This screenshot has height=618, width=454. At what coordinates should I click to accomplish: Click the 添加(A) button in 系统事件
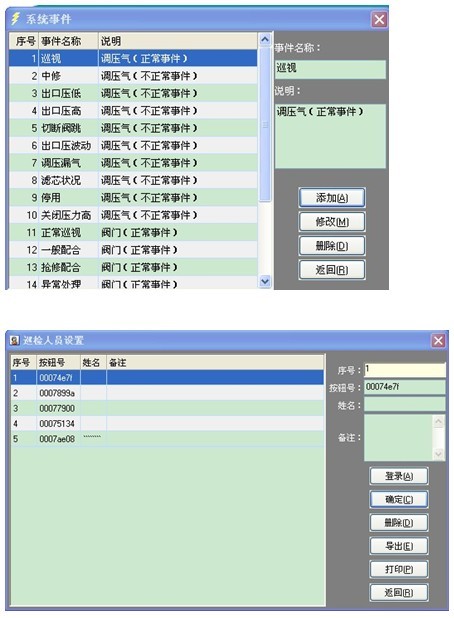tap(331, 198)
